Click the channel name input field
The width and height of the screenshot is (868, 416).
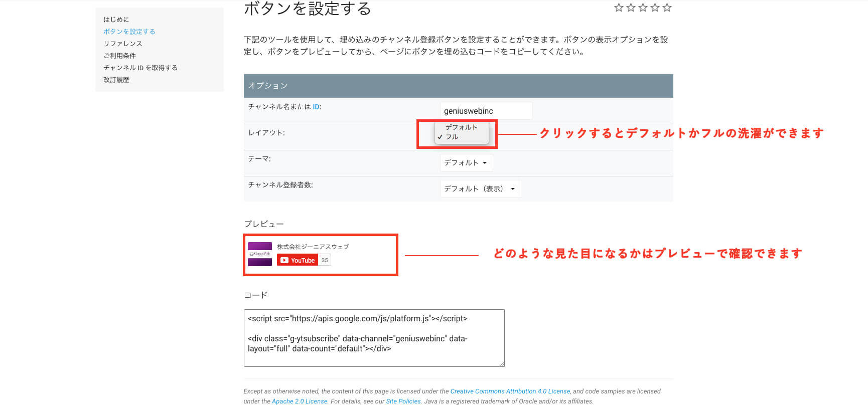pos(486,111)
